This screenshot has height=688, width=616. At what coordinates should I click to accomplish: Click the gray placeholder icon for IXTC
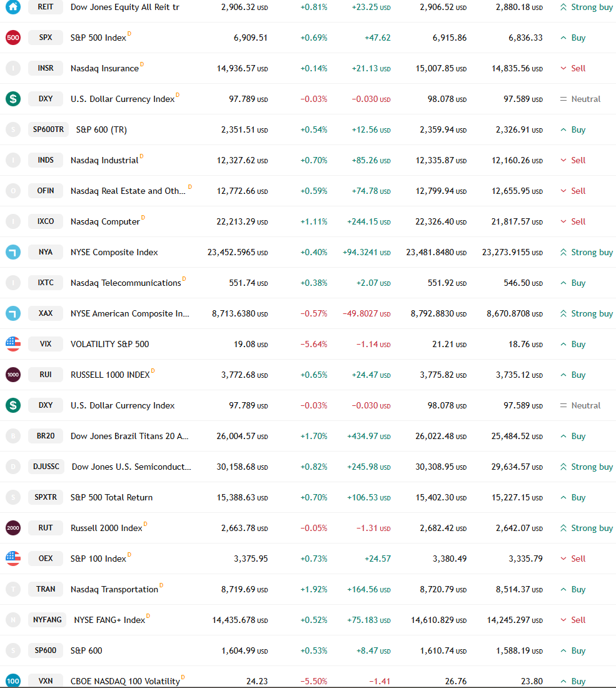tap(13, 283)
